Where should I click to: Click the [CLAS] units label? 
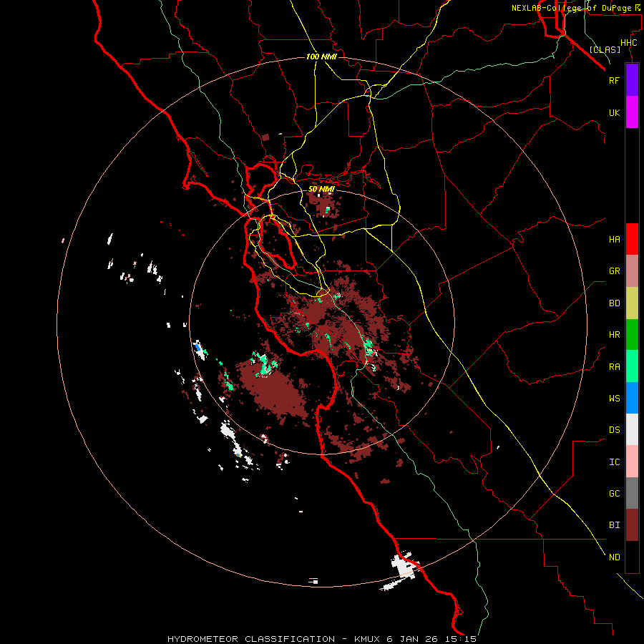click(605, 49)
